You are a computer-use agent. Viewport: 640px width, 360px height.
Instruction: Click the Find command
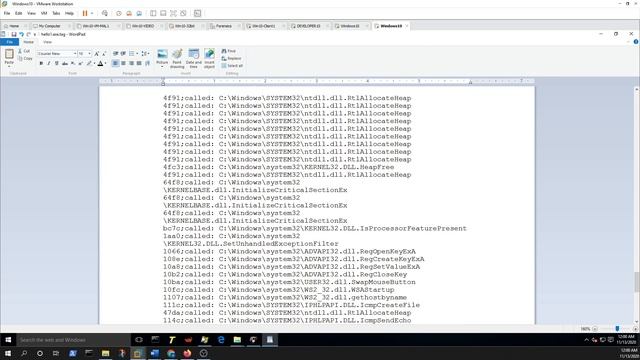click(x=229, y=51)
